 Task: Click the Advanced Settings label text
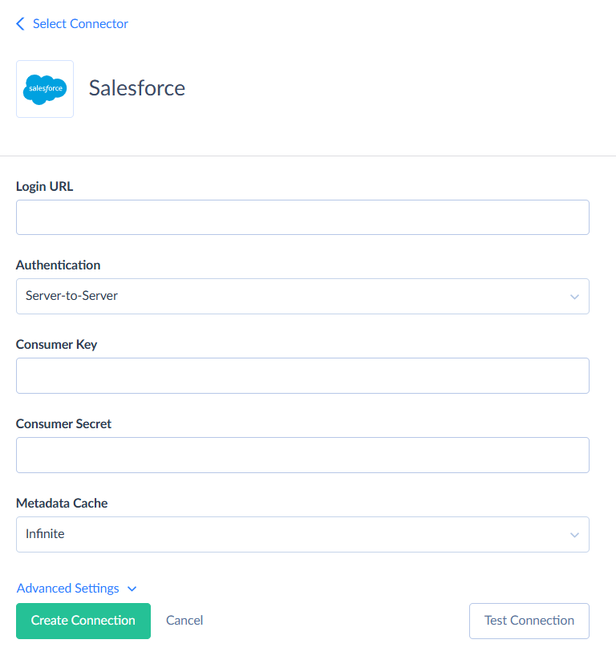pos(67,588)
